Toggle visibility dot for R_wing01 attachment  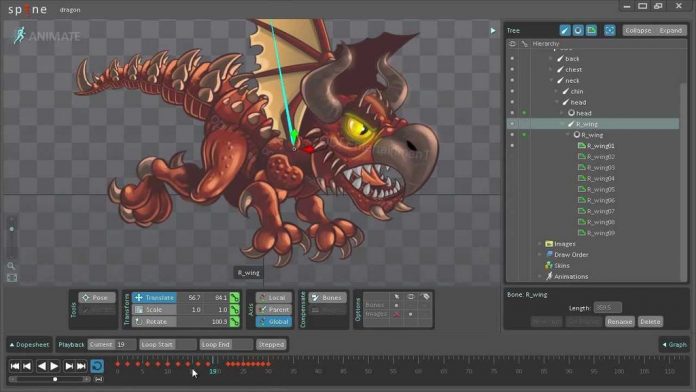(512, 146)
